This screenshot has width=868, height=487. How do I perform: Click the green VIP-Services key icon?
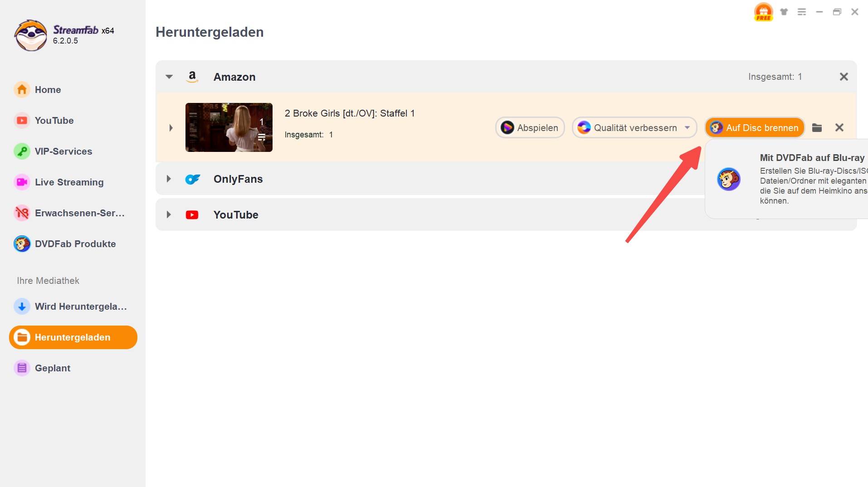pyautogui.click(x=22, y=151)
